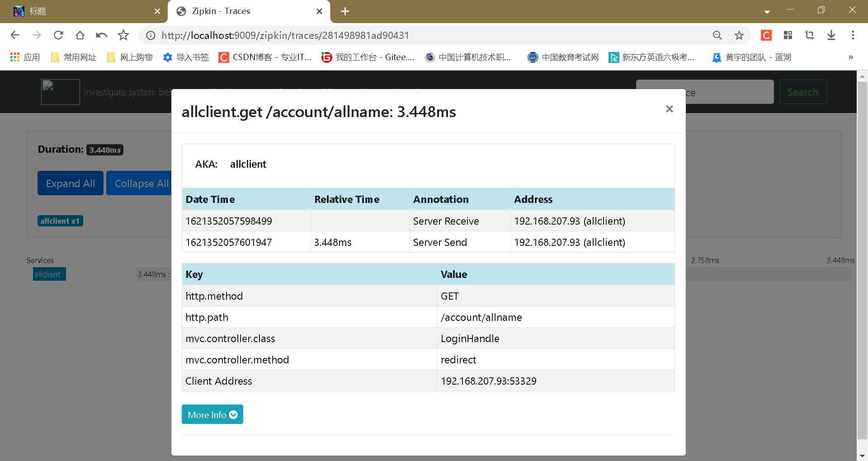
Task: Click the undo closed tab icon
Action: 102,35
